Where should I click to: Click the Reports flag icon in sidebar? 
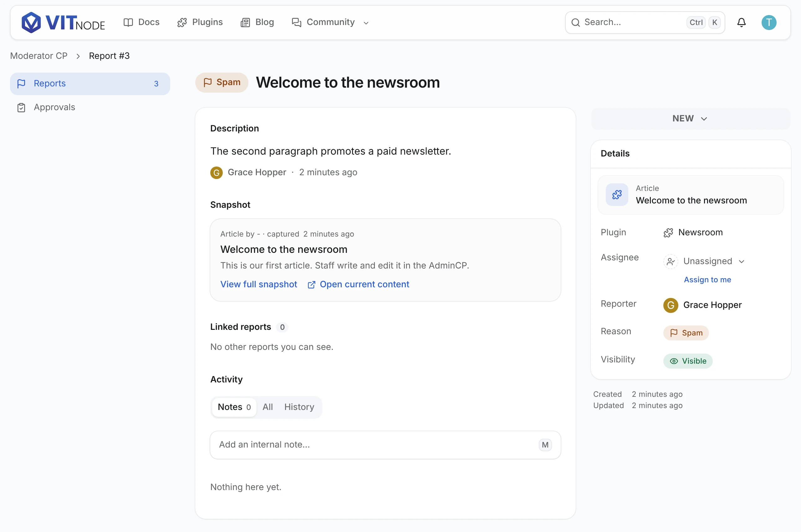pyautogui.click(x=21, y=84)
